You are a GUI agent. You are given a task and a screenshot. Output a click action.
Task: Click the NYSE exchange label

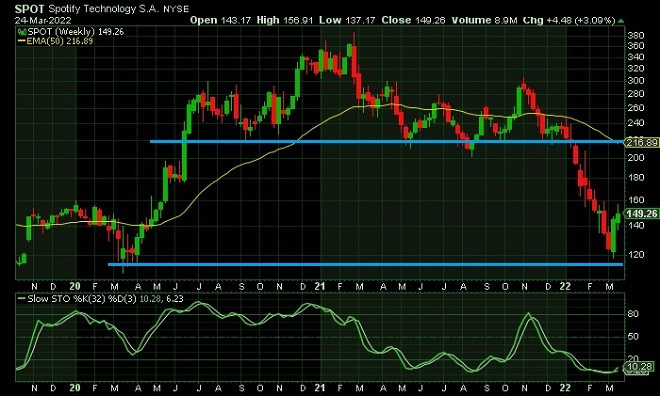coord(176,9)
